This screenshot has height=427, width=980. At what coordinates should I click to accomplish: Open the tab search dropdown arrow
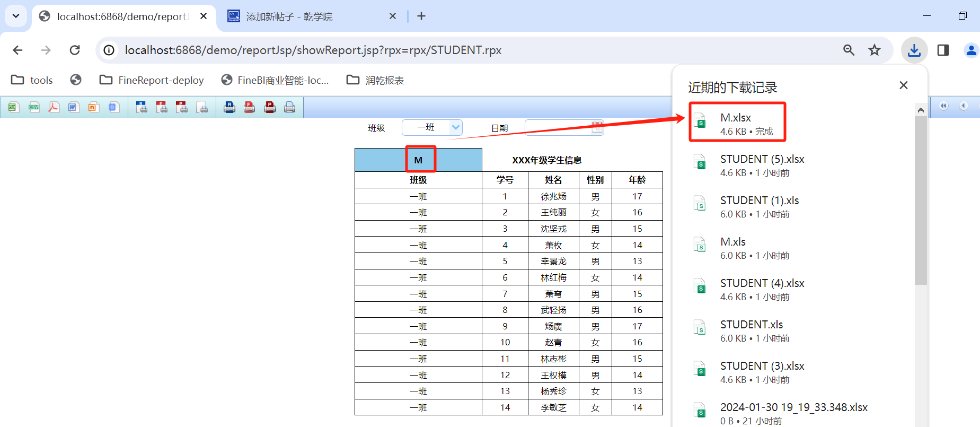16,16
